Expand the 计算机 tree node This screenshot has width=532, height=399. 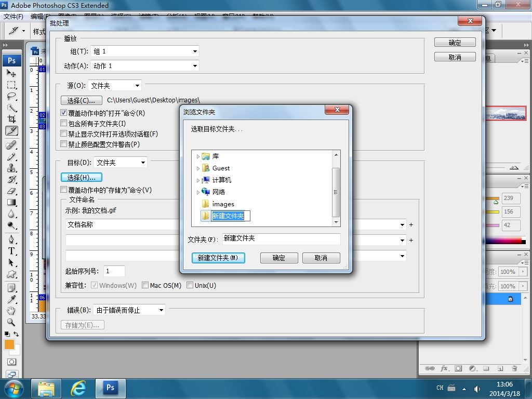[x=198, y=180]
